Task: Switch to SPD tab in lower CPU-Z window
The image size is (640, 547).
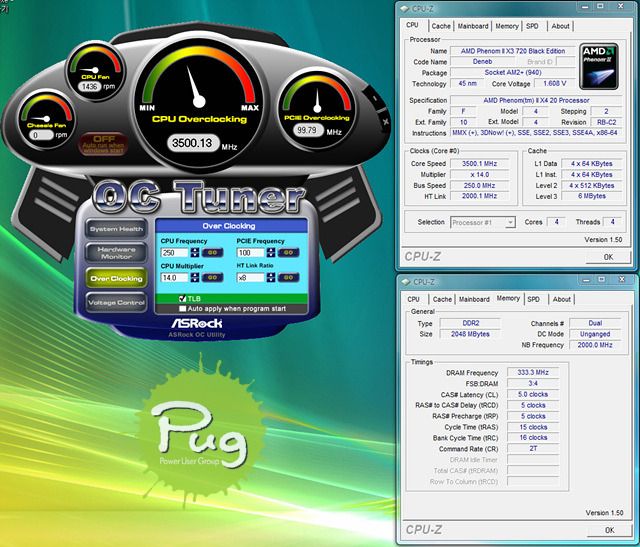Action: (533, 299)
